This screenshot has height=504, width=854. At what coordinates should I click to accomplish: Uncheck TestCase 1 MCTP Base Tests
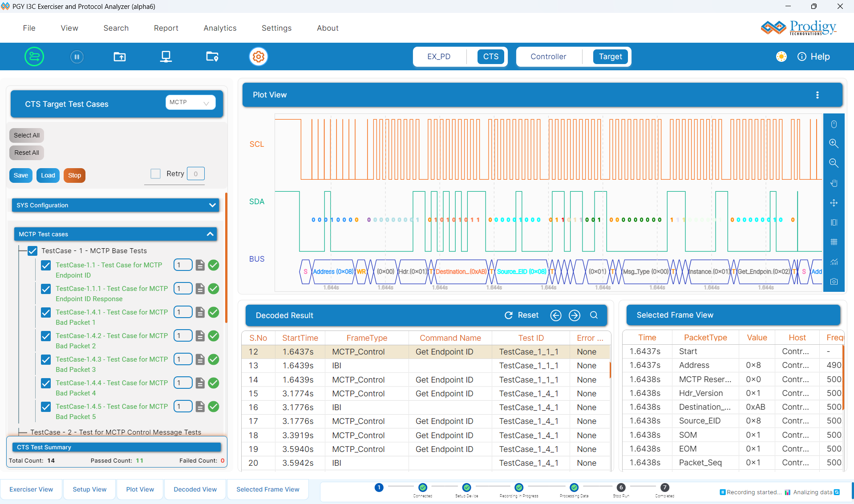(x=32, y=251)
